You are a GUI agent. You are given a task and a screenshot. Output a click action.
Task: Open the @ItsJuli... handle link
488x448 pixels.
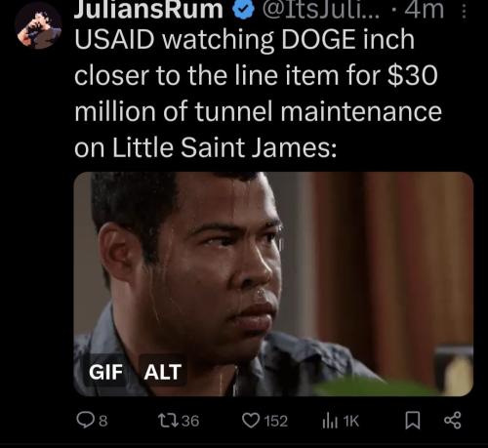tap(320, 9)
